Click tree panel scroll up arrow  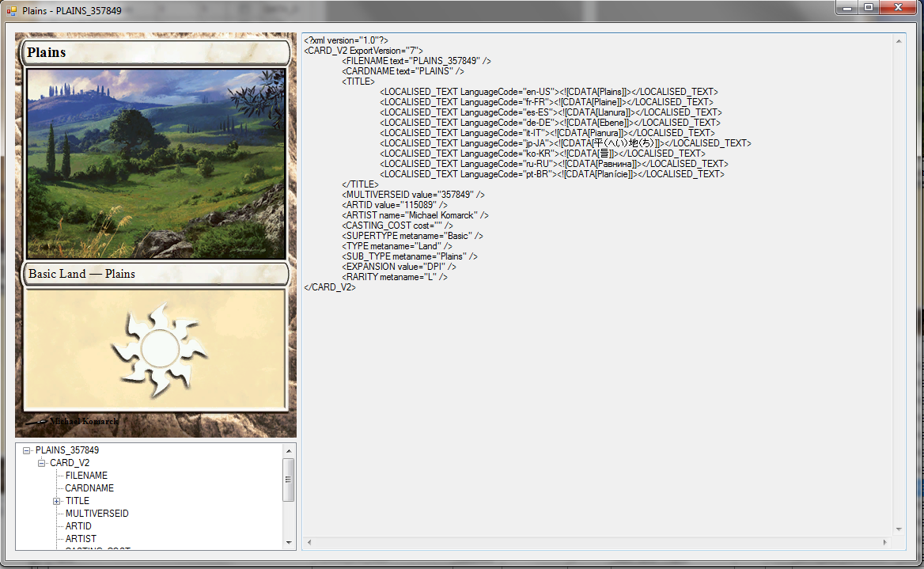(x=289, y=451)
